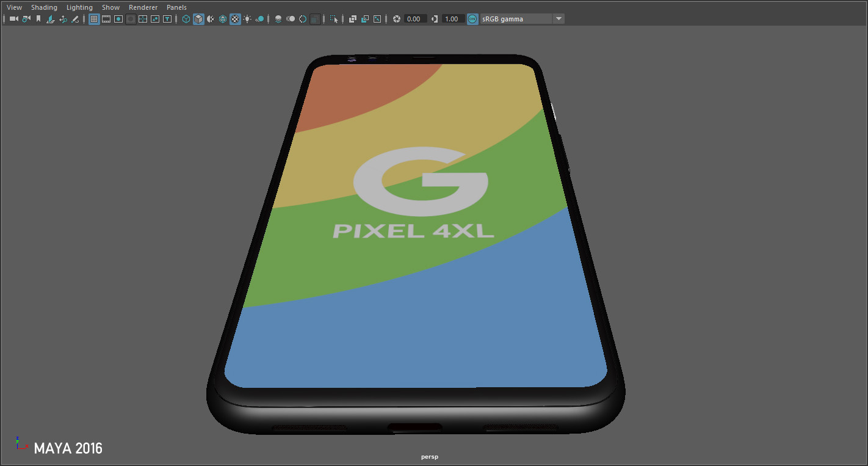Activate 2D pan/zoom mode

pos(63,18)
